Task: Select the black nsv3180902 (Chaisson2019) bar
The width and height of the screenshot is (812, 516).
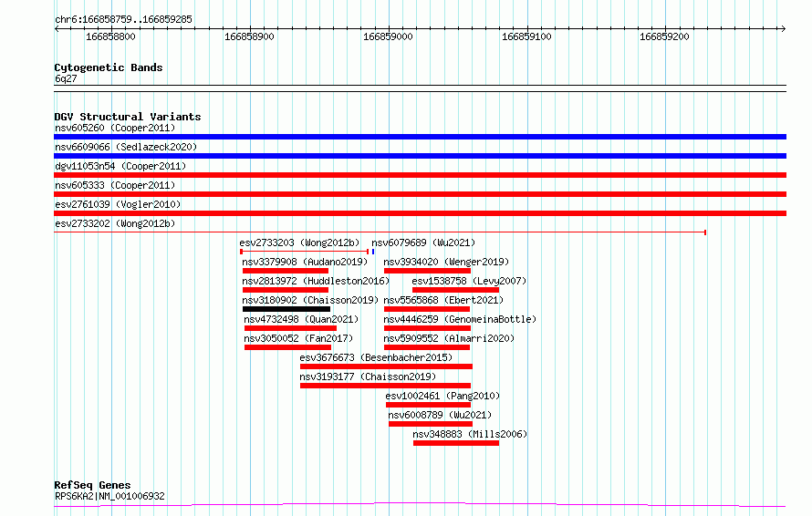Action: pyautogui.click(x=286, y=309)
